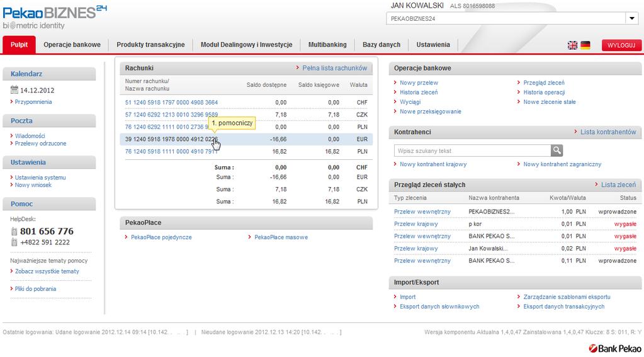Open Eksport danych transakcyjnych link
This screenshot has height=357, width=644.
coord(564,307)
